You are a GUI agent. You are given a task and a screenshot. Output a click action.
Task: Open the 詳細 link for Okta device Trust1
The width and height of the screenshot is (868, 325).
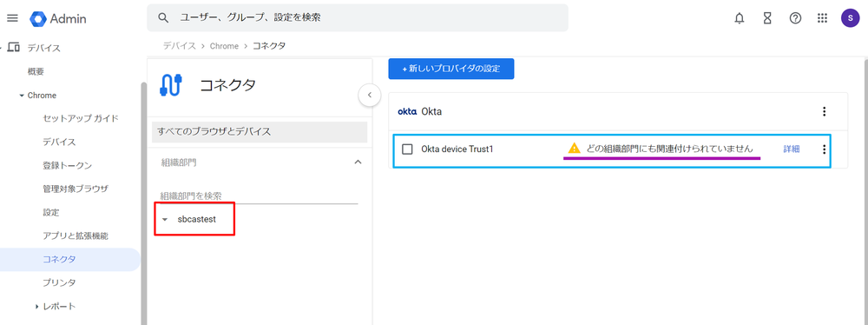[x=791, y=149]
